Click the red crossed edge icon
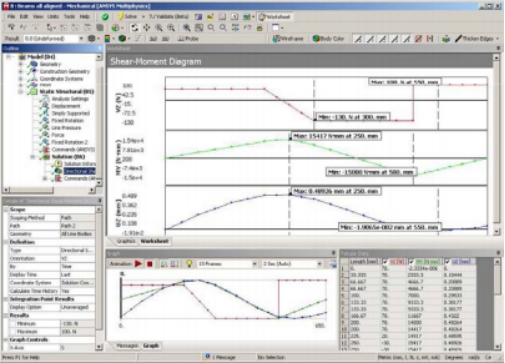 [x=419, y=39]
